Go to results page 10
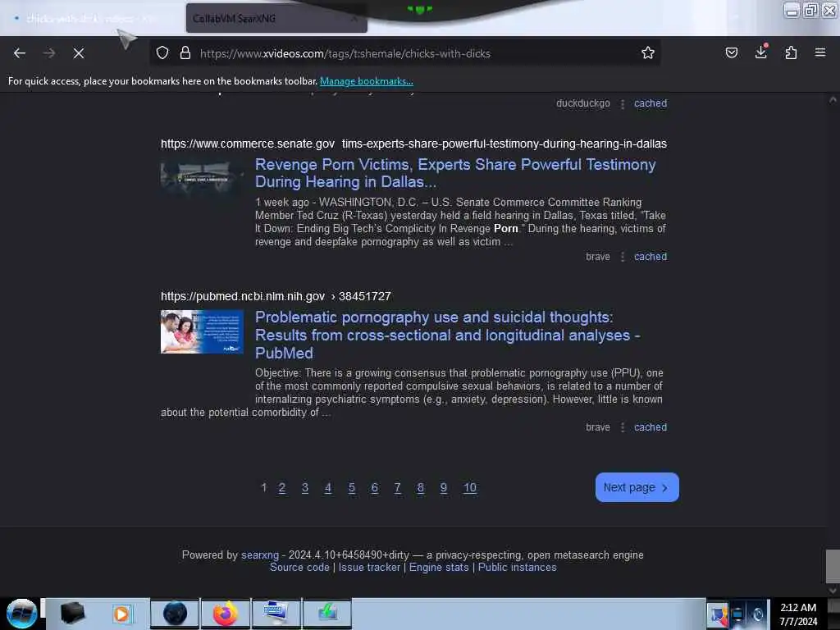Image resolution: width=840 pixels, height=630 pixels. tap(470, 487)
